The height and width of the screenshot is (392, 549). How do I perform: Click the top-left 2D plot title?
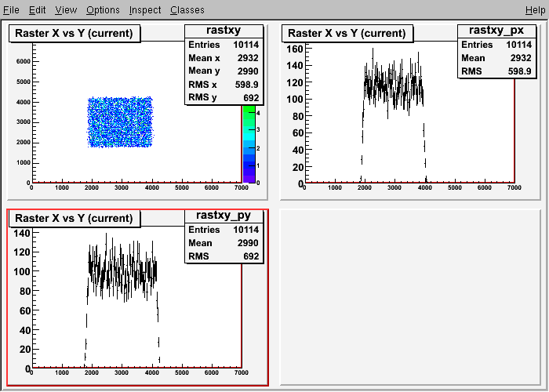point(75,33)
